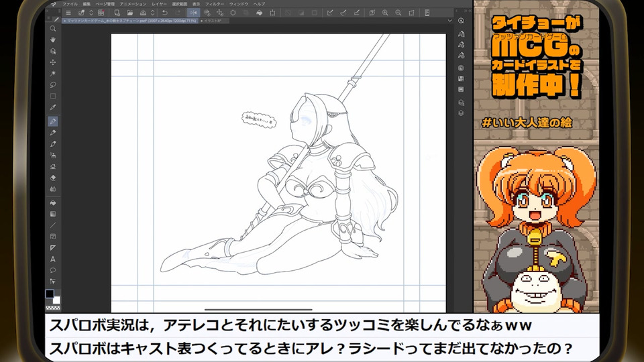Open the フィルター menu
Viewport: 644px width, 362px height.
tap(214, 3)
